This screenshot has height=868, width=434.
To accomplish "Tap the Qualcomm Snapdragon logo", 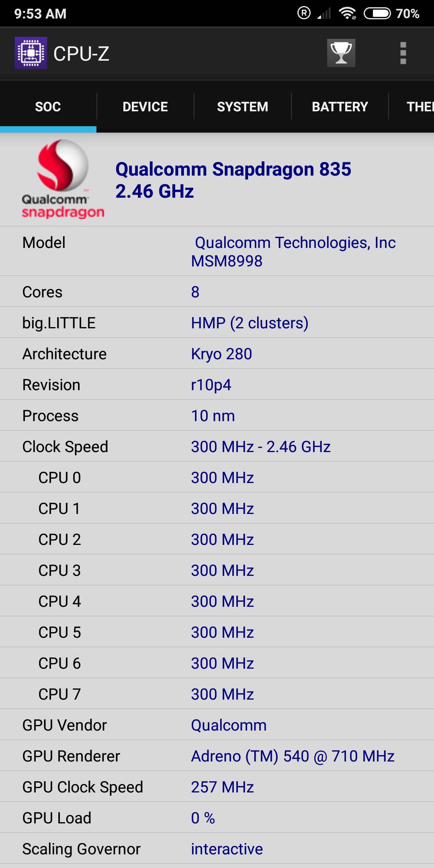I will [x=63, y=179].
